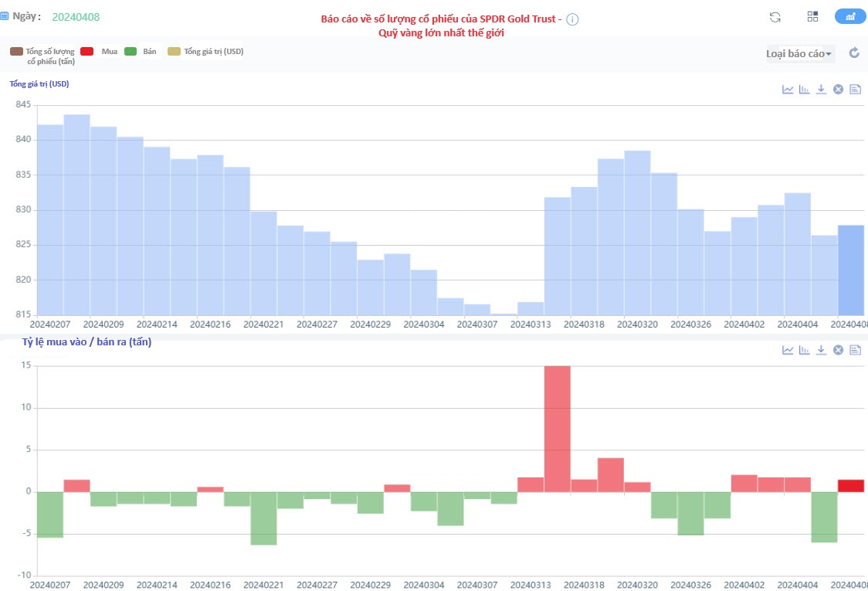Click the bottom chart restore (X circle) icon
Screen dimensions: 868x591
[838, 350]
